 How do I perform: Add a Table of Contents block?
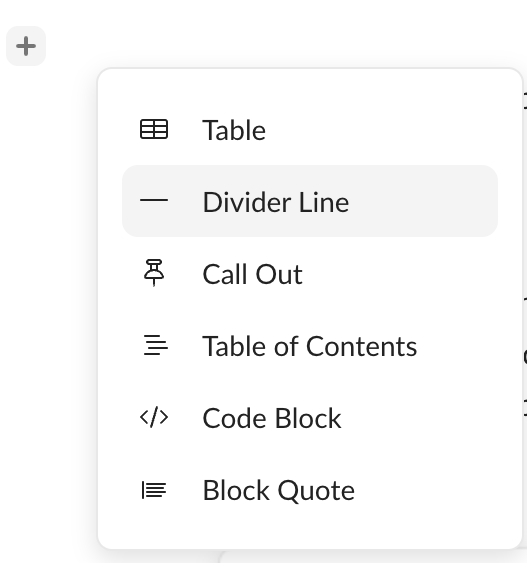click(310, 345)
